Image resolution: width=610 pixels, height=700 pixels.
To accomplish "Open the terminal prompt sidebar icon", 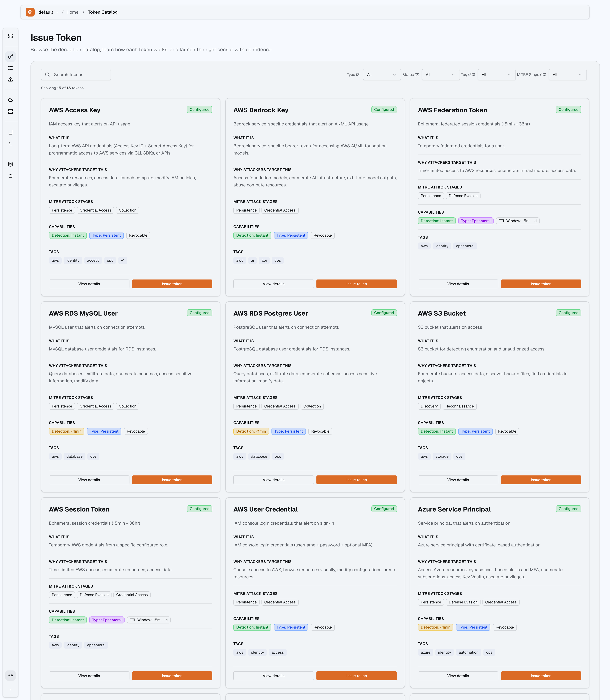I will (x=10, y=144).
